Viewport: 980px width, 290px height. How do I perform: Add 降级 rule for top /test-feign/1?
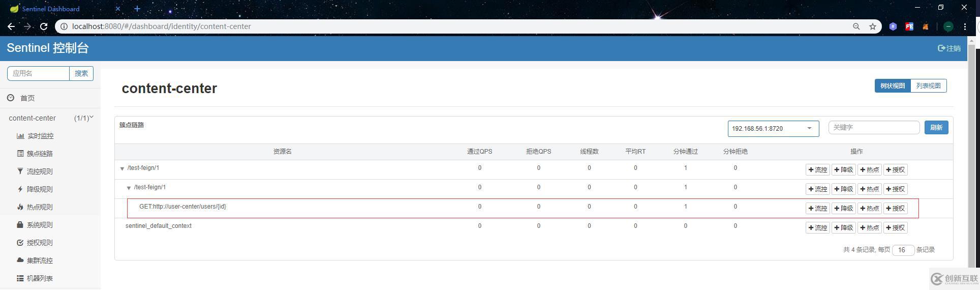(x=844, y=170)
